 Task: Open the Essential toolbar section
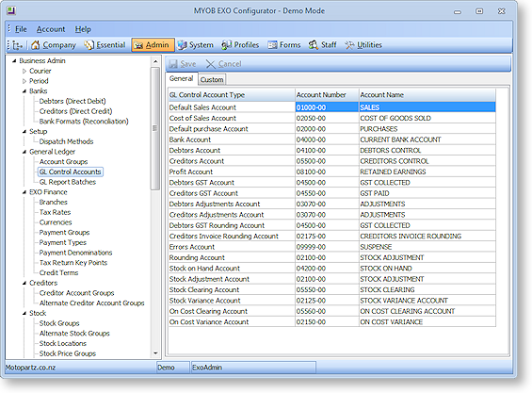pyautogui.click(x=105, y=45)
